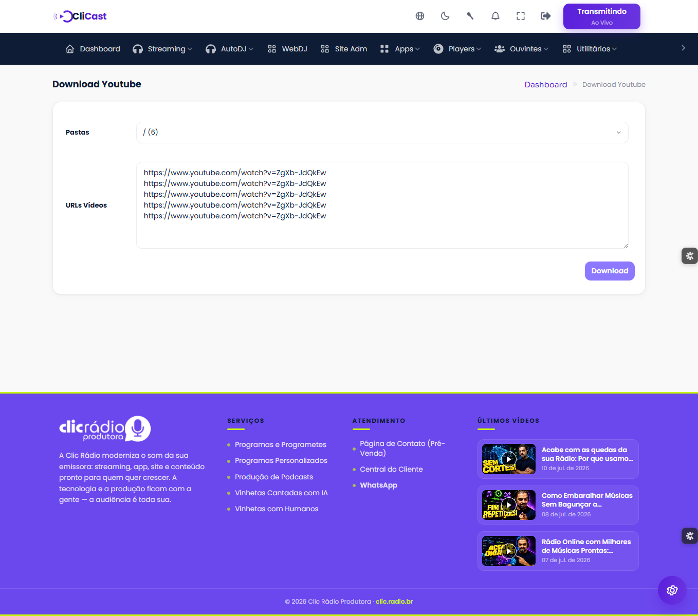Open the Produção de Podcasts link
The image size is (698, 616).
(274, 477)
